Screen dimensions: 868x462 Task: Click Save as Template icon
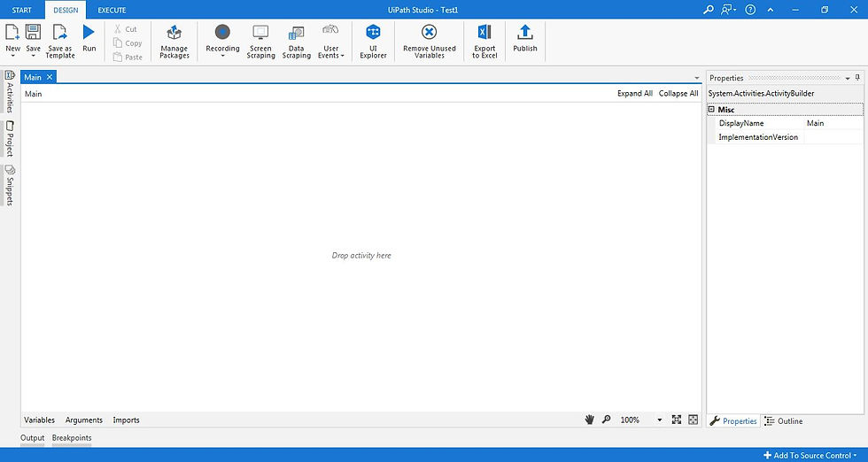(60, 32)
